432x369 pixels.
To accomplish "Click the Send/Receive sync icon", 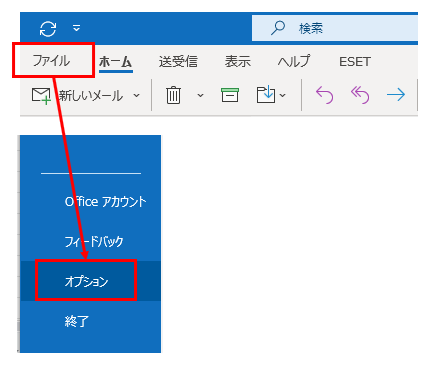I will (x=48, y=29).
